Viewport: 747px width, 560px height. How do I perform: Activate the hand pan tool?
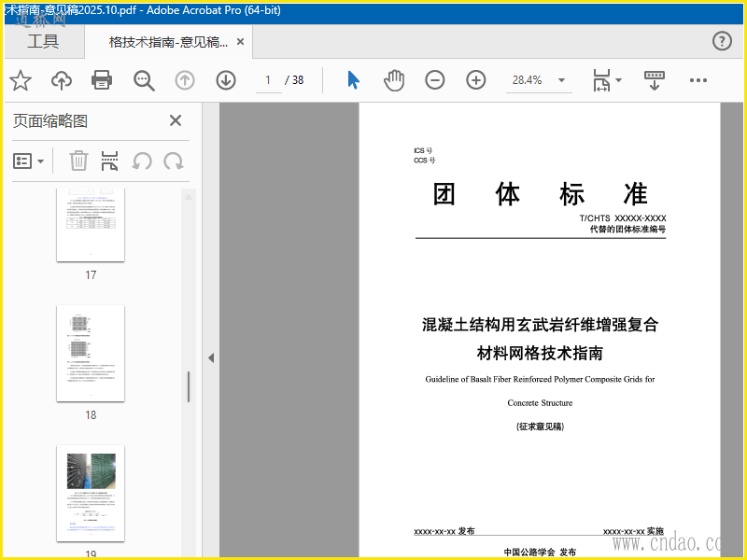(x=394, y=80)
